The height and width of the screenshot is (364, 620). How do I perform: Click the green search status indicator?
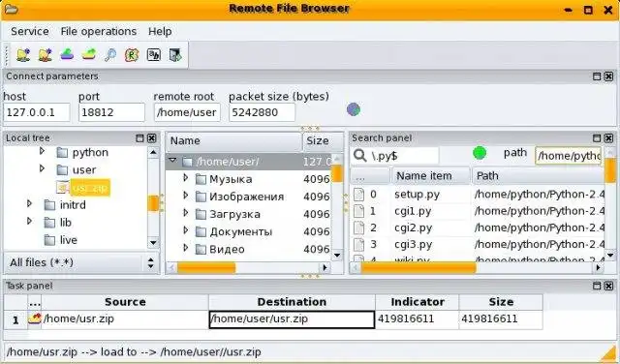pos(480,153)
